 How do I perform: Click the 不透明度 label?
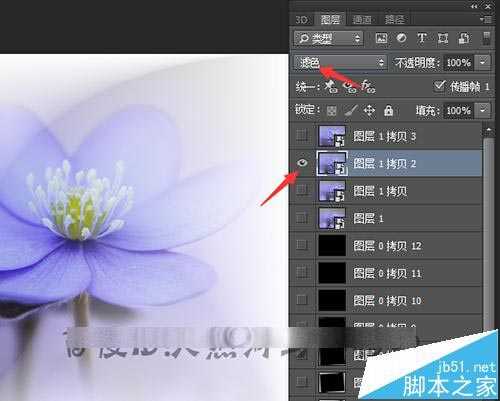[417, 63]
